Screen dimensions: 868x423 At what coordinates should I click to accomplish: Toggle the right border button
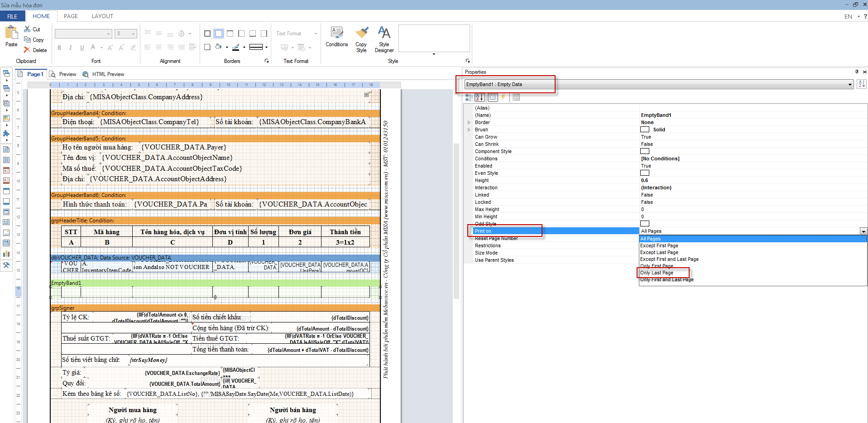point(264,34)
